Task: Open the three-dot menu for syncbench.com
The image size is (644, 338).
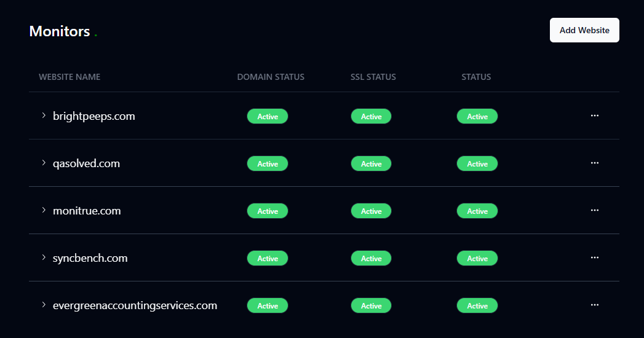Action: tap(594, 257)
